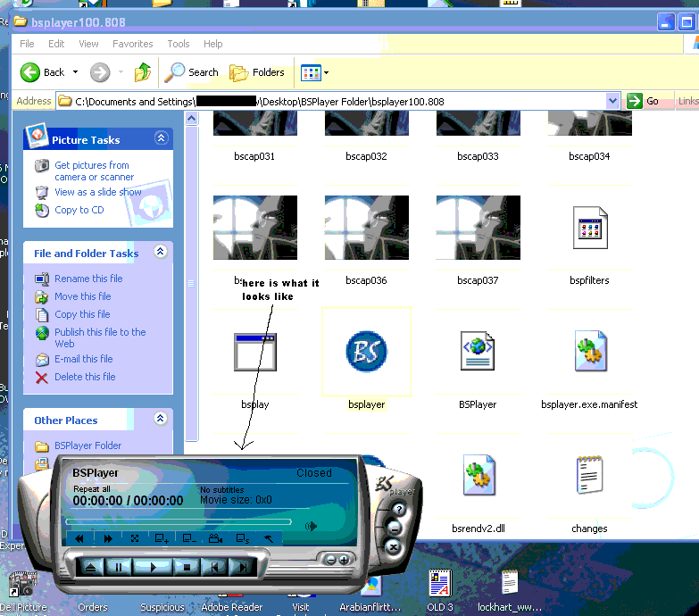Open the Views dropdown button
The image size is (699, 616).
[x=315, y=72]
